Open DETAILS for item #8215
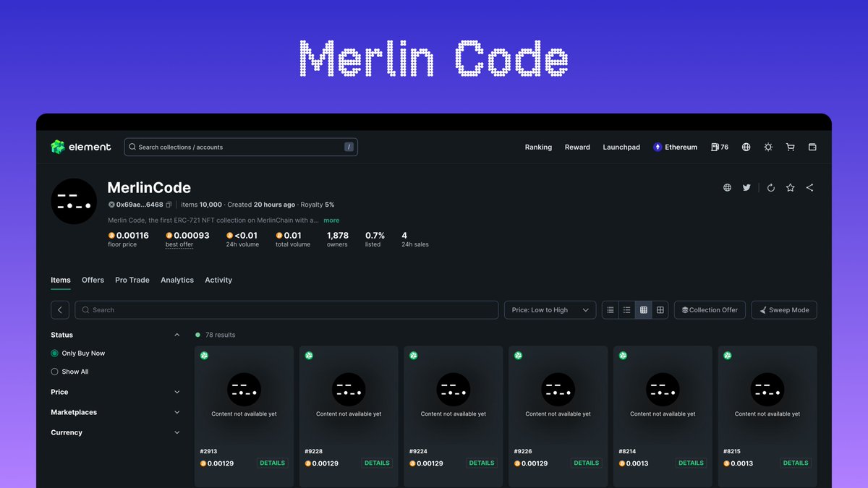The image size is (868, 488). (796, 463)
